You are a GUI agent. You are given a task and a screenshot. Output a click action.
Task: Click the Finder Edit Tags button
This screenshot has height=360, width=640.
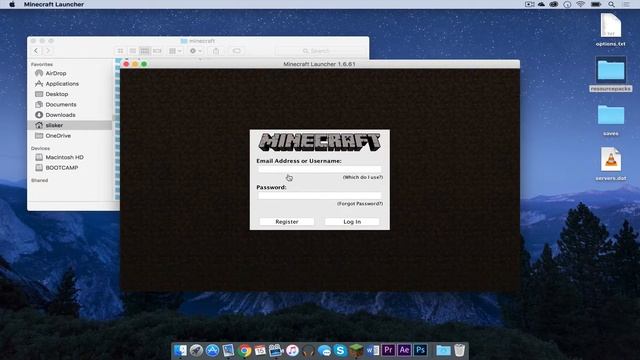[x=236, y=51]
